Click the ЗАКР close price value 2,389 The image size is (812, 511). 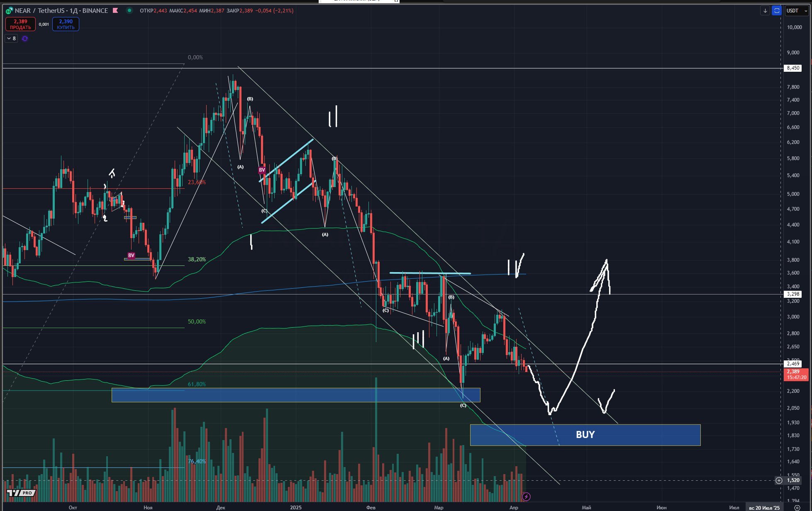tap(246, 11)
